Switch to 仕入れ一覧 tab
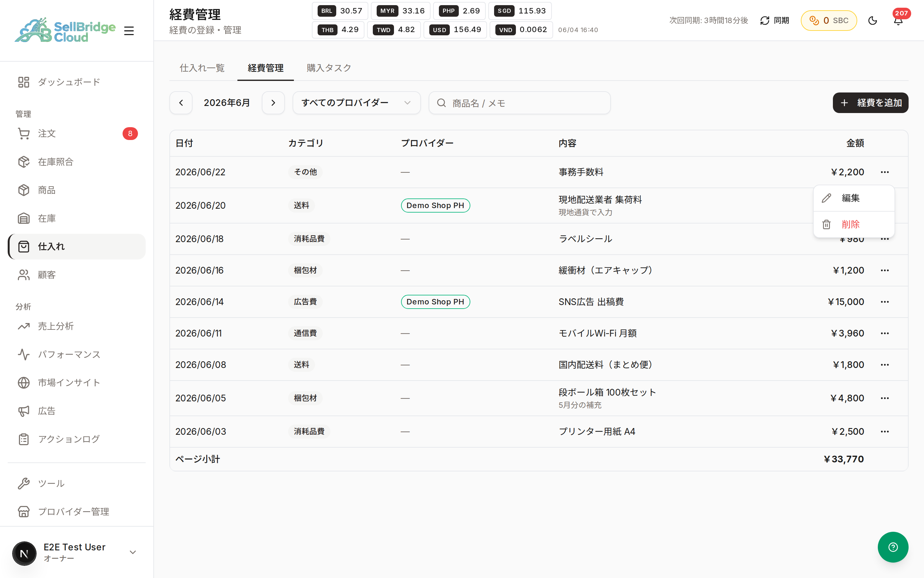 point(202,68)
